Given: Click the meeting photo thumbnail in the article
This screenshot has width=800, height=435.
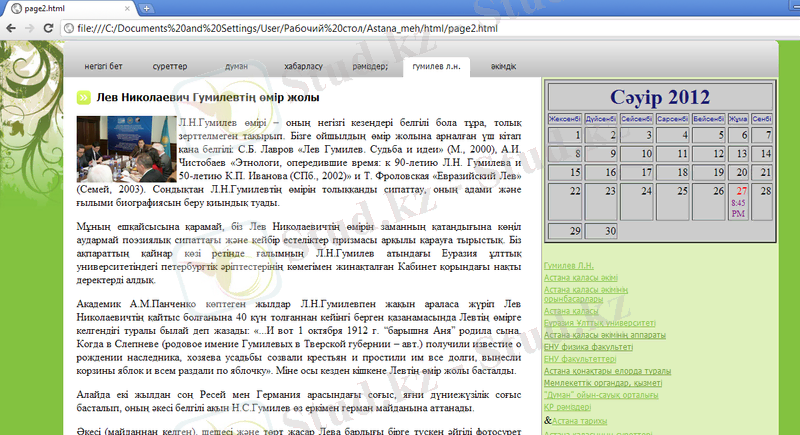Looking at the screenshot, I should pyautogui.click(x=125, y=147).
